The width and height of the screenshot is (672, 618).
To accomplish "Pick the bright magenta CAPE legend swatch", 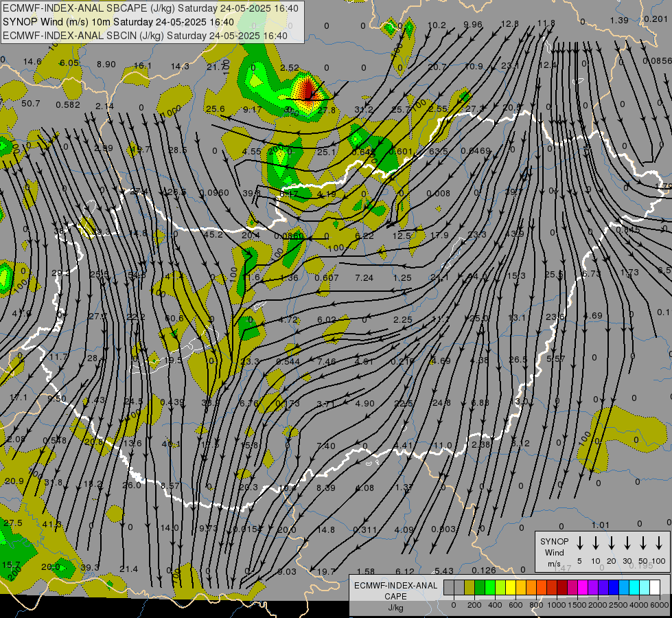I will pos(583,588).
